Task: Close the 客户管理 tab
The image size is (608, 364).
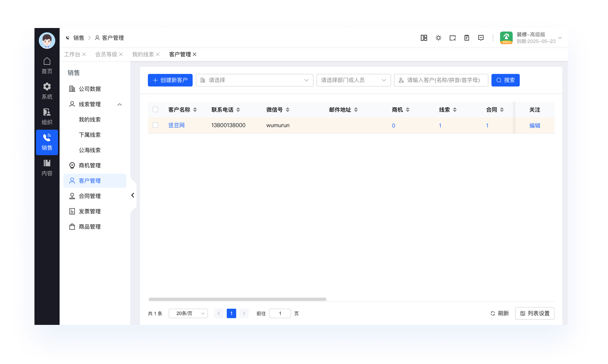Action: [195, 54]
